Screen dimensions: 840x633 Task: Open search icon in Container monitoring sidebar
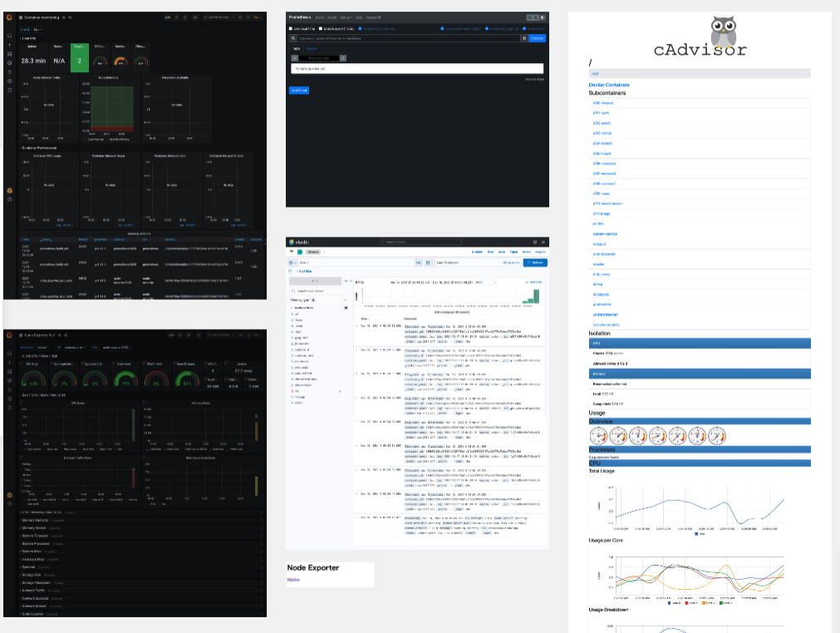pos(9,37)
